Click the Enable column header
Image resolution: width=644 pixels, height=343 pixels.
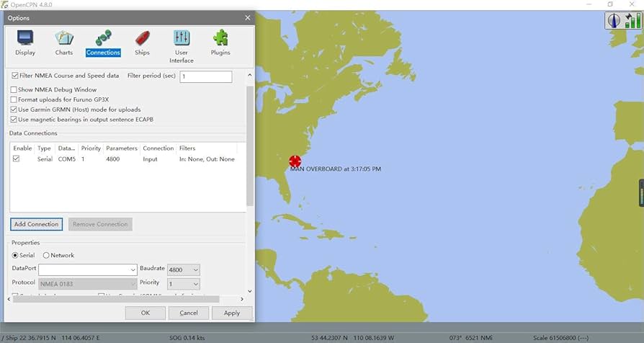coord(22,148)
